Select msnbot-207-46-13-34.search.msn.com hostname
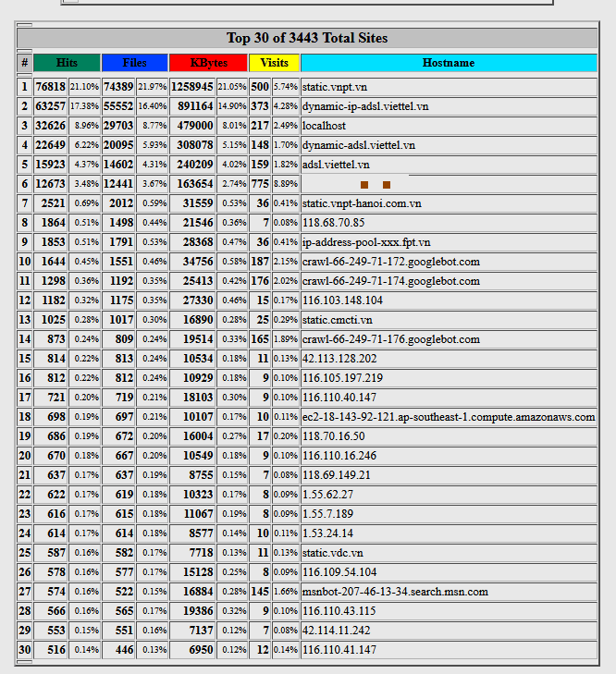616x674 pixels. [395, 592]
